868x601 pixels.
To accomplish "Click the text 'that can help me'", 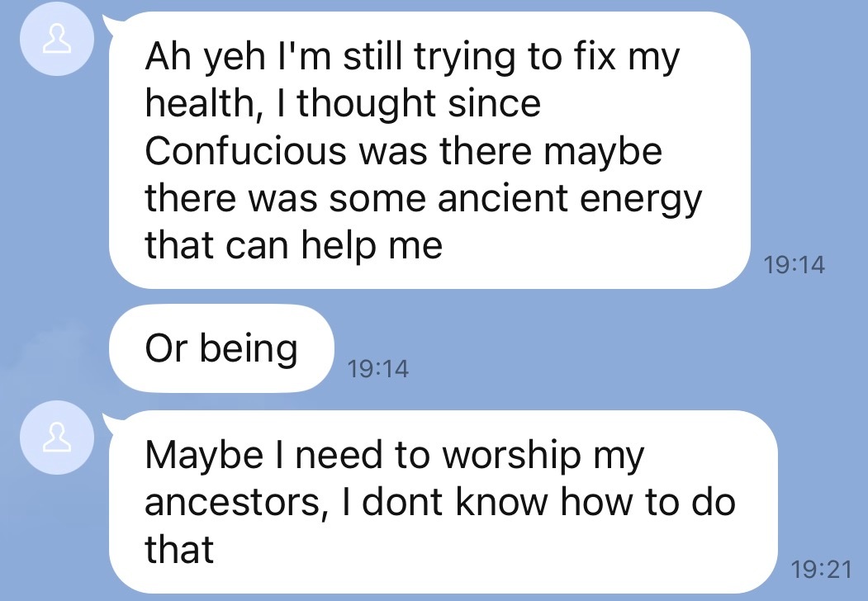I will coord(294,246).
